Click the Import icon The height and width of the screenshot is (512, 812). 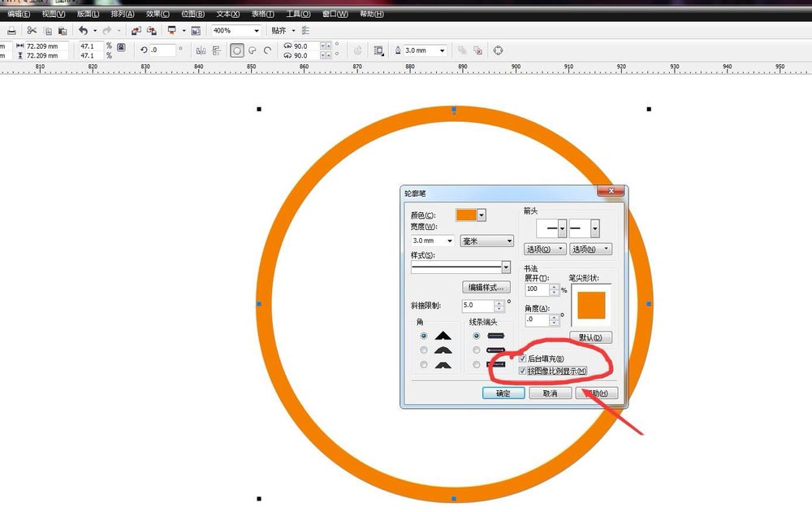coord(136,31)
